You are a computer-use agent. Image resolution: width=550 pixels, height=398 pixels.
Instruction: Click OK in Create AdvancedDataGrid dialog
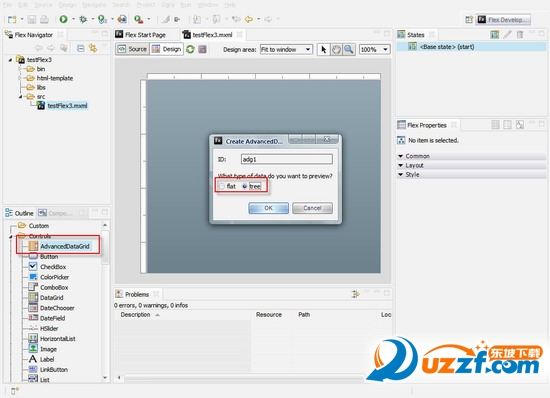[x=269, y=208]
